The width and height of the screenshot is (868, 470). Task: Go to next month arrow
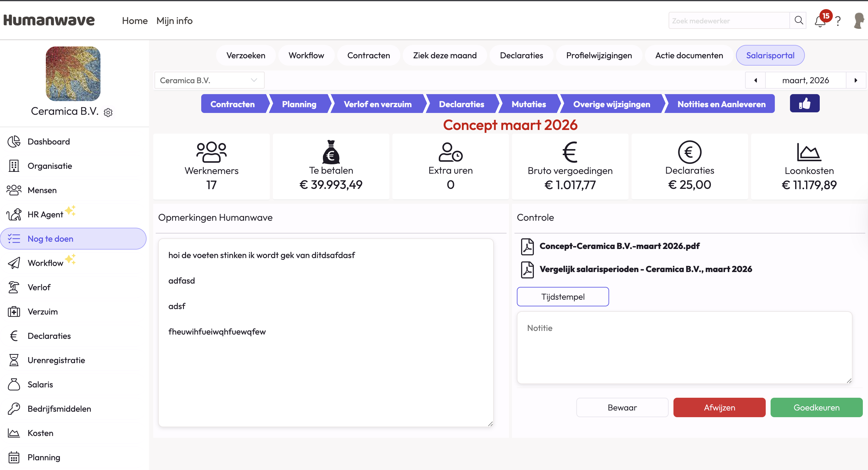[856, 80]
